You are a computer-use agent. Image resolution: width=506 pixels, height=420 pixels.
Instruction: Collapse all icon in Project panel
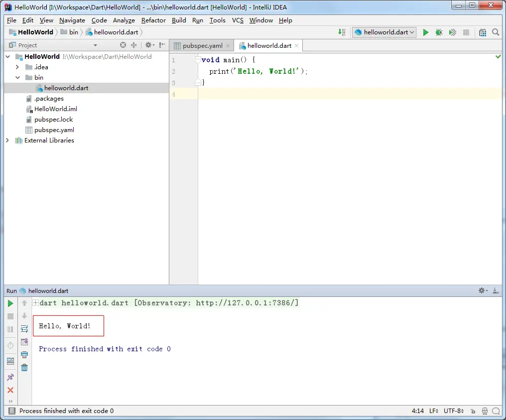click(x=133, y=45)
